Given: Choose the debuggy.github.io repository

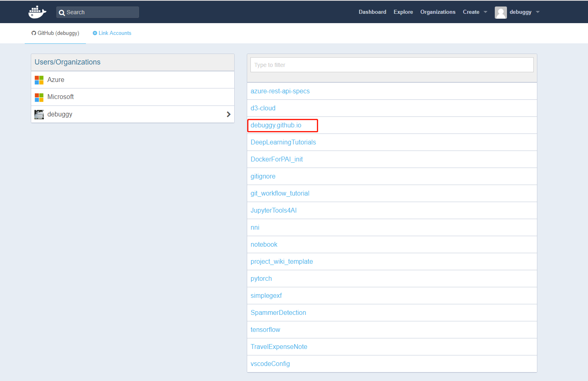Looking at the screenshot, I should pos(276,125).
